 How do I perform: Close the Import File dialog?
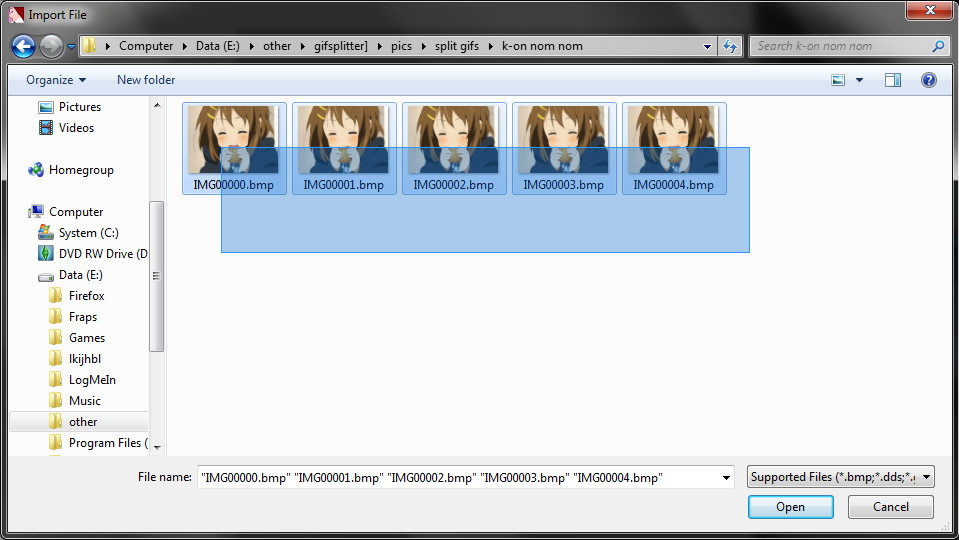930,10
